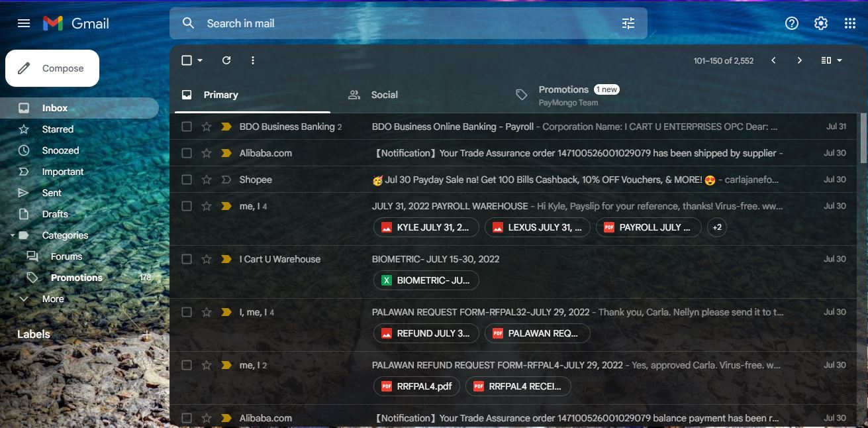Select the BDO Business Banking email checkbox

[187, 127]
